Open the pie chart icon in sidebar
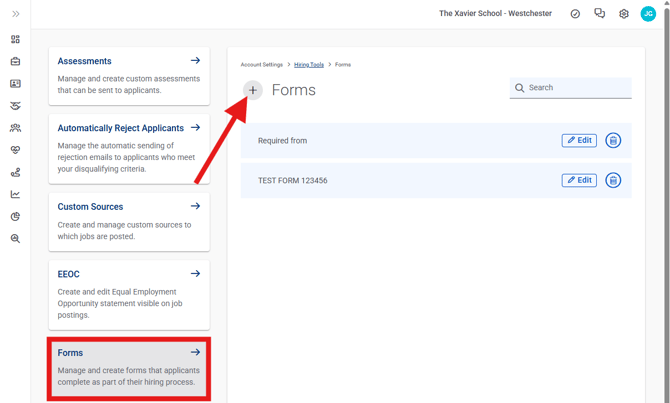The image size is (670, 403). pos(15,217)
